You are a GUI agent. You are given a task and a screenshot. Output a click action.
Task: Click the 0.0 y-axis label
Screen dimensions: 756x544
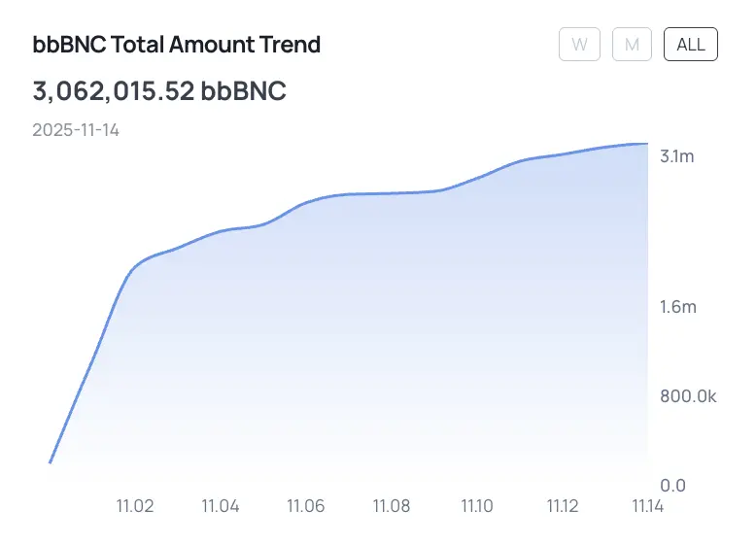(x=672, y=485)
